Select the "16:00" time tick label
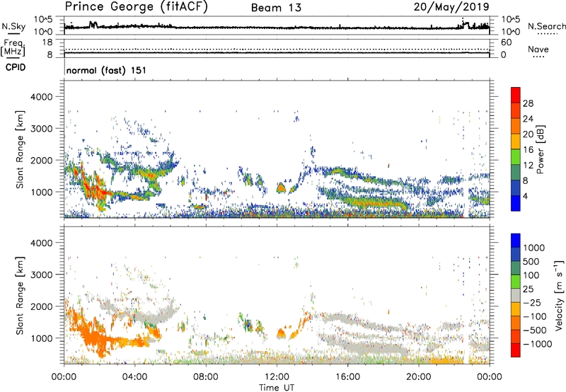The height and width of the screenshot is (392, 566). pyautogui.click(x=347, y=377)
